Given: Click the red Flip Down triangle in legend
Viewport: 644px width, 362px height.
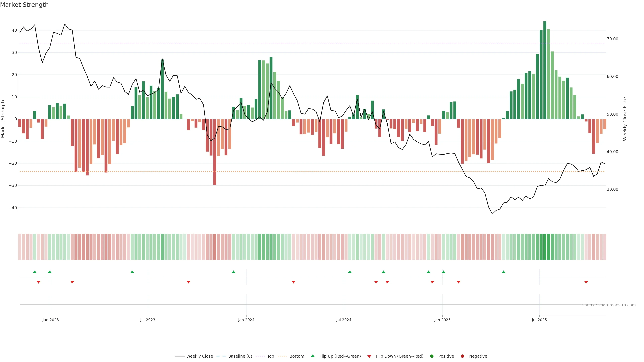Looking at the screenshot, I should click(x=369, y=356).
